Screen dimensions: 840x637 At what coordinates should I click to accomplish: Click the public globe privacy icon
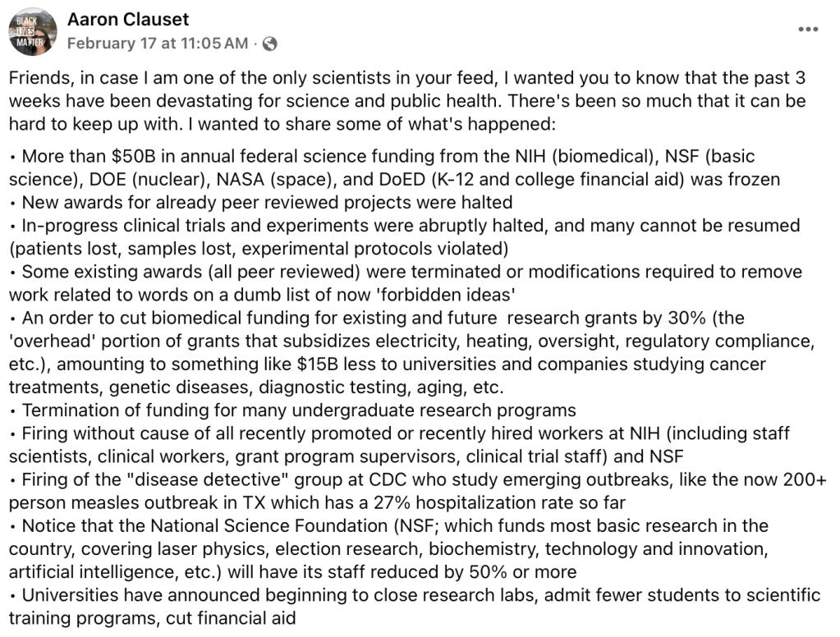click(x=269, y=44)
